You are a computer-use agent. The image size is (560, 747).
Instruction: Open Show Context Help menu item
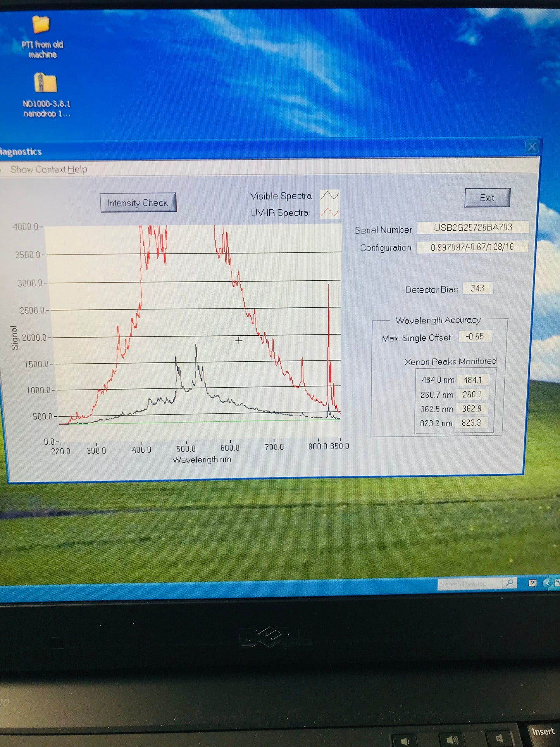coord(48,169)
